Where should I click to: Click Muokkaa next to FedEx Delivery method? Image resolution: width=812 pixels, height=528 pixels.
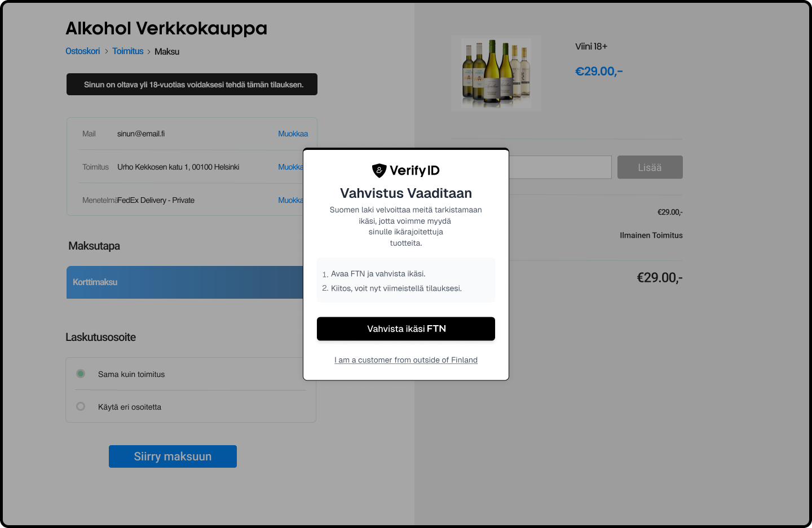coord(290,200)
